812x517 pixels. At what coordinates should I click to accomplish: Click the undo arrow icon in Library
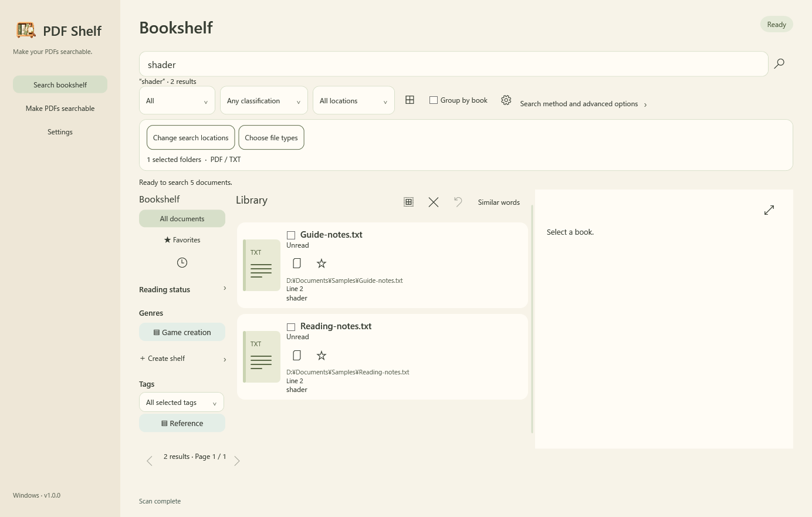458,202
